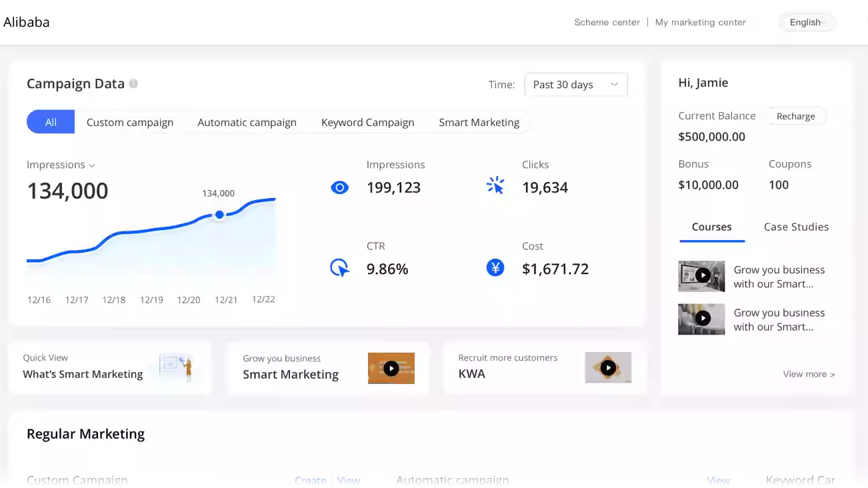Open the Past 30 days time dropdown

coord(575,85)
